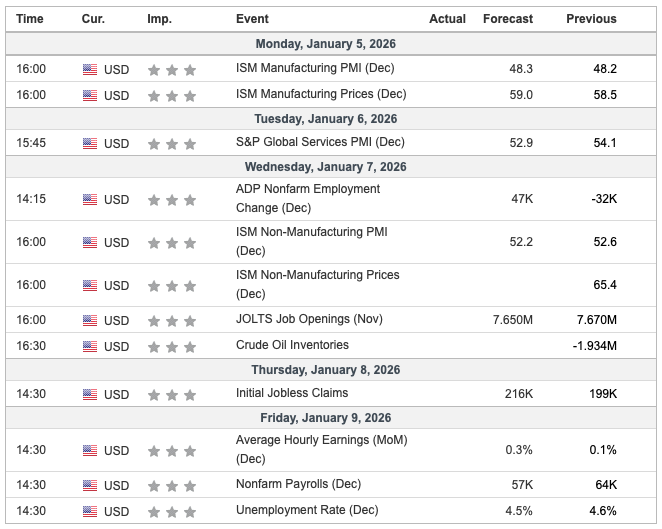
Task: Open the Unemployment Rate (Dec) event link
Action: click(x=307, y=511)
